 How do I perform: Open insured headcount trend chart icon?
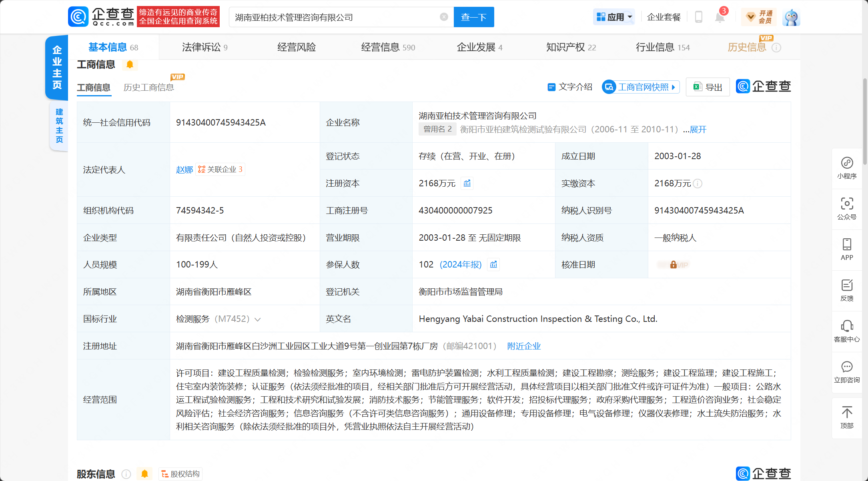click(x=493, y=265)
